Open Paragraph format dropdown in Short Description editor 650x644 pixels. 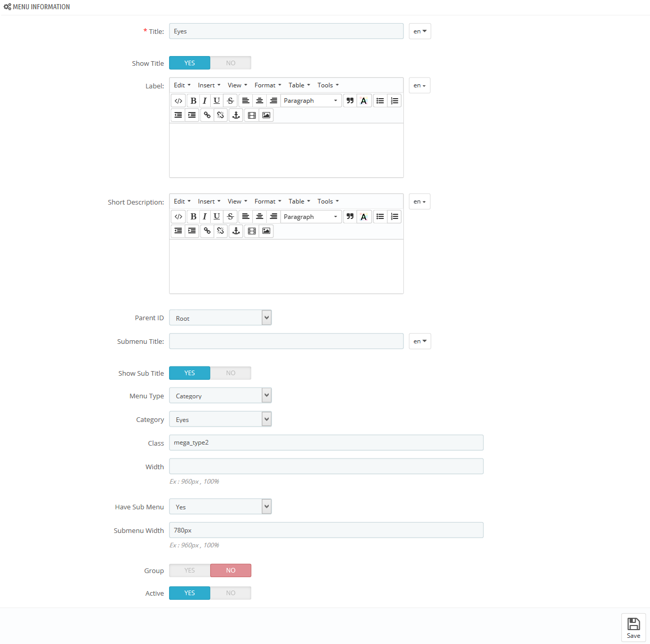(x=311, y=217)
